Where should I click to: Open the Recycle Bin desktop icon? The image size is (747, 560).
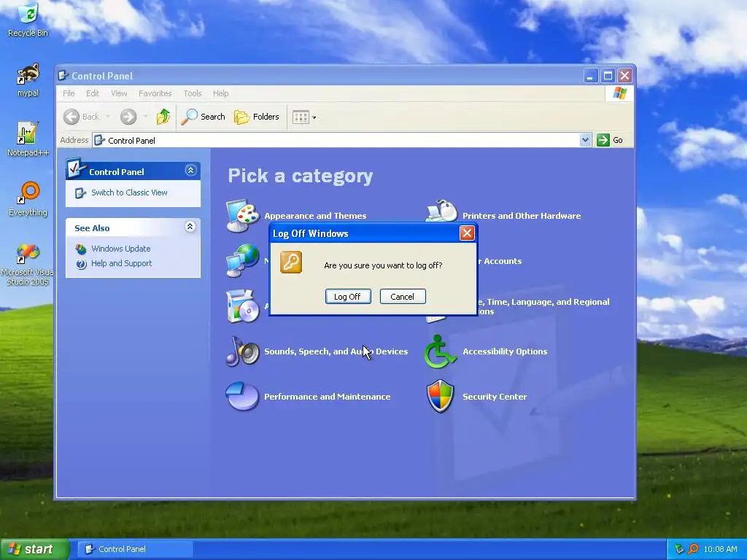[28, 20]
